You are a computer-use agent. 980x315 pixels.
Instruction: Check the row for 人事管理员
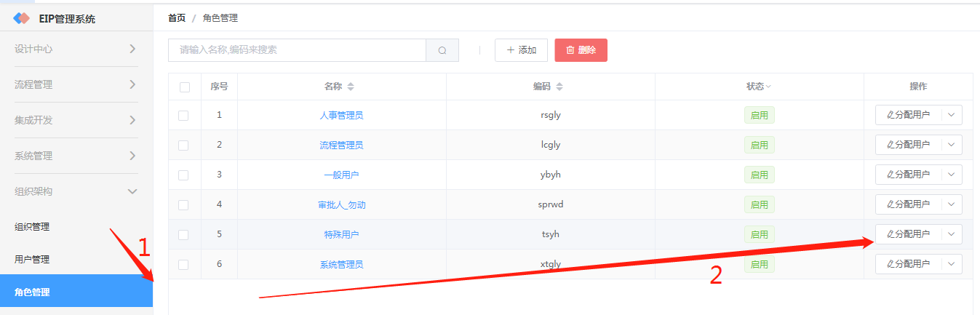click(x=183, y=115)
